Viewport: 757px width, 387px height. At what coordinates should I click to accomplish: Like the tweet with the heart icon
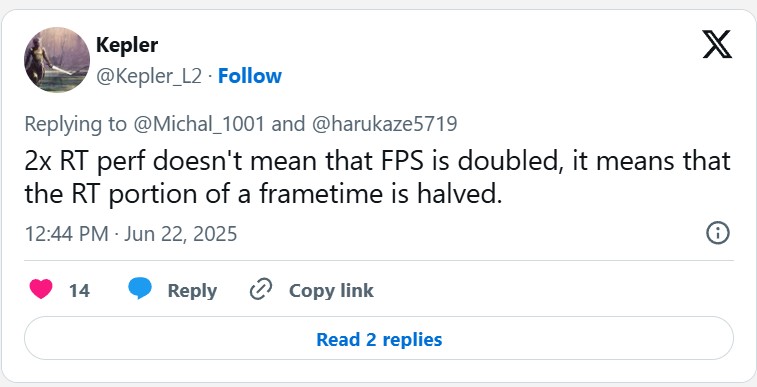[41, 290]
